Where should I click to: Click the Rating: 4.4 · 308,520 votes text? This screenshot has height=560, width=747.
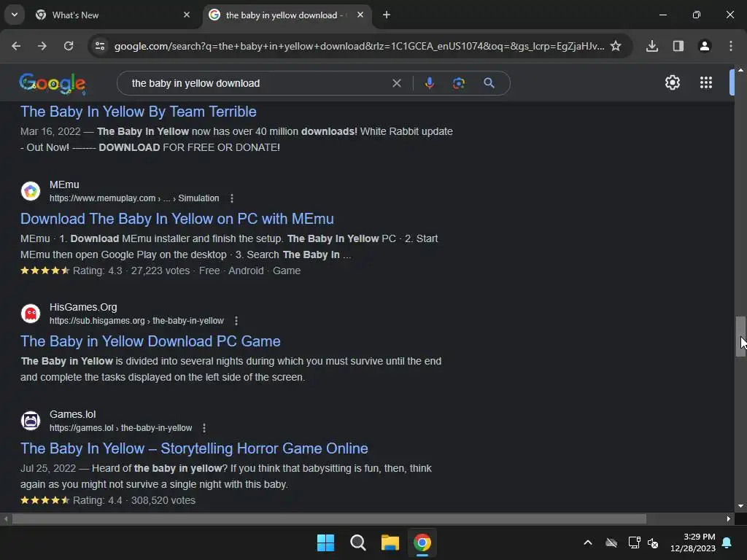134,500
